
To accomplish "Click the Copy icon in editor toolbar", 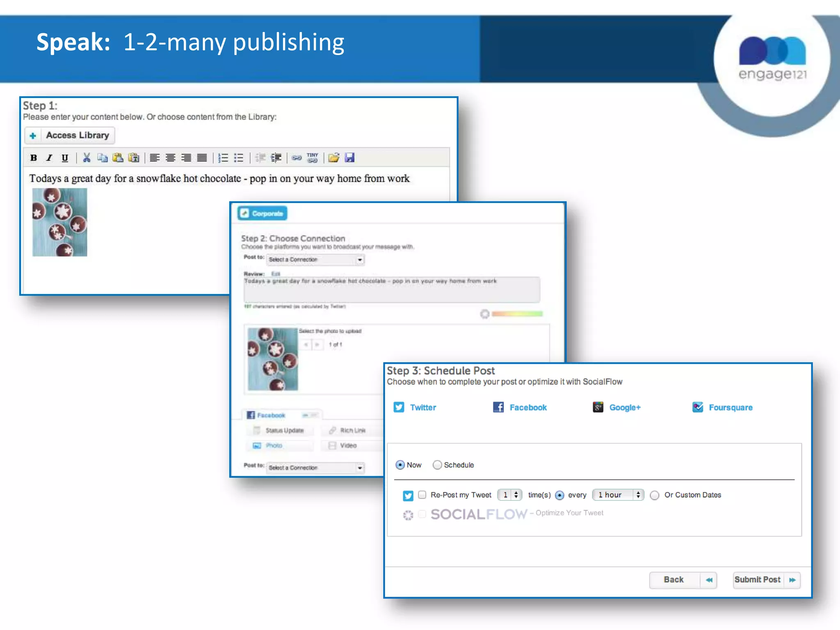I will coord(102,158).
